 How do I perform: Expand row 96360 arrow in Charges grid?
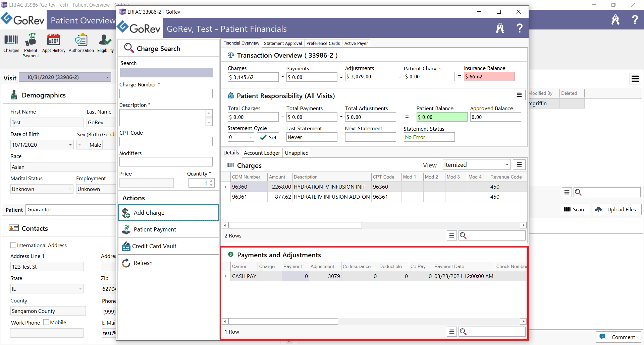[225, 187]
